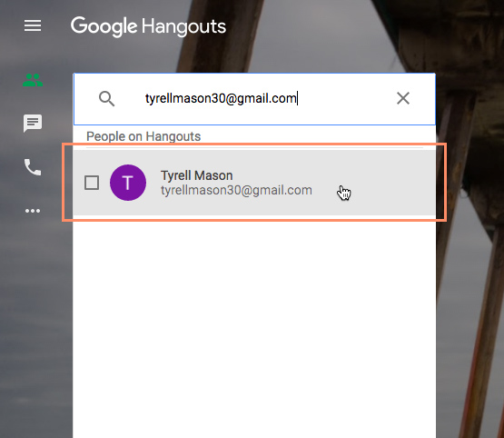
Task: Click the People on Hangouts heading
Action: [x=143, y=136]
